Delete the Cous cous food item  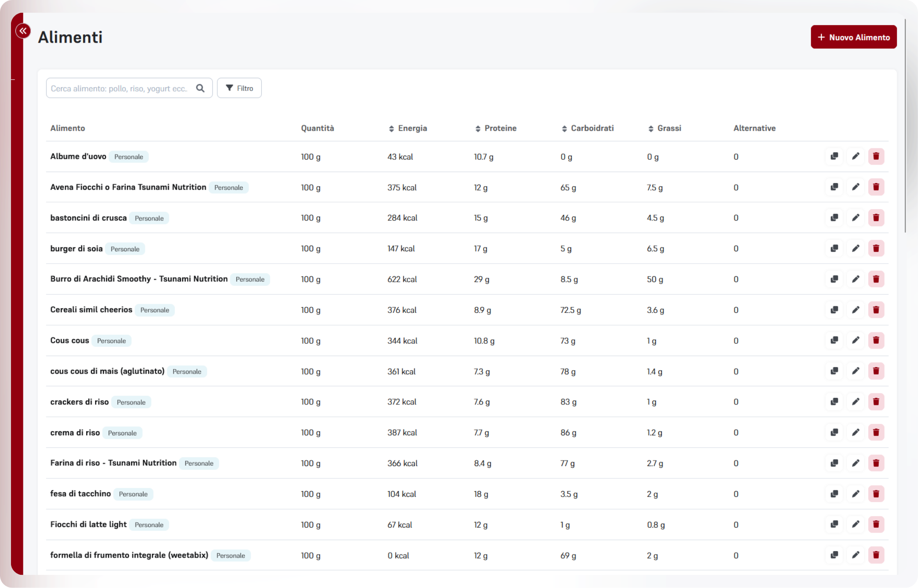point(876,340)
